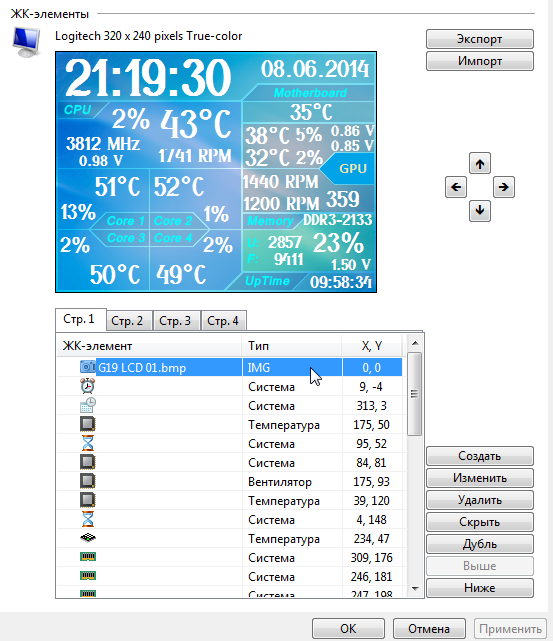Image resolution: width=553 pixels, height=641 pixels.
Task: Click the IMG type cell
Action: pos(292,367)
